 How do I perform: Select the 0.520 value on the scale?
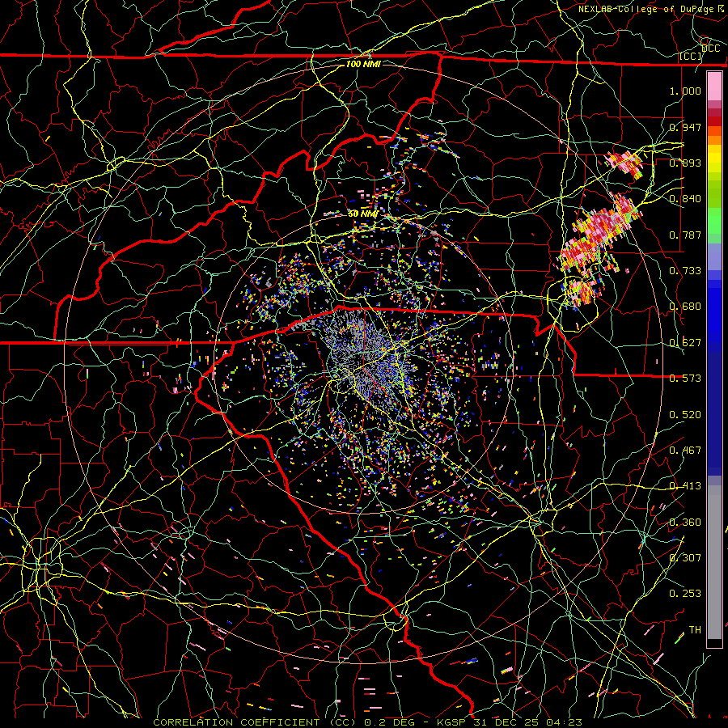[x=685, y=414]
